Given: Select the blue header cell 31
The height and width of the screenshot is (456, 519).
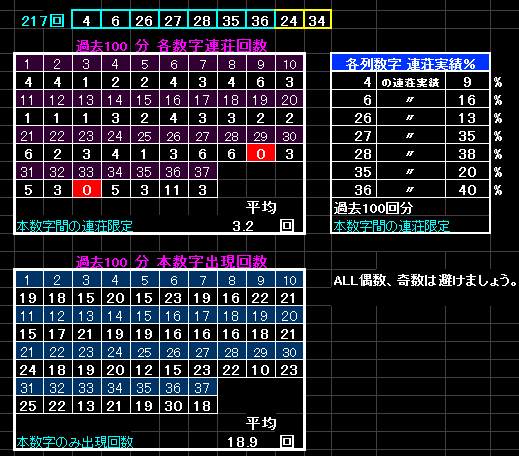Looking at the screenshot, I should (28, 388).
